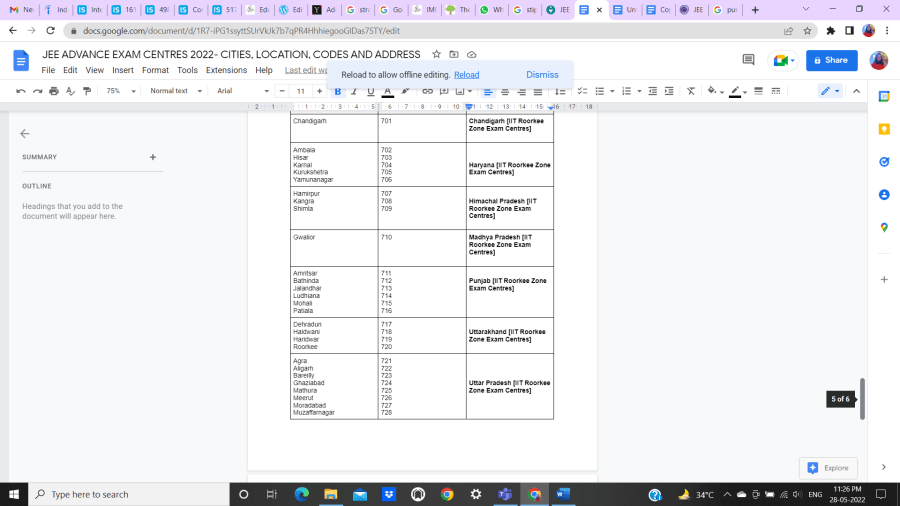900x506 pixels.
Task: Open the text color picker
Action: (388, 91)
